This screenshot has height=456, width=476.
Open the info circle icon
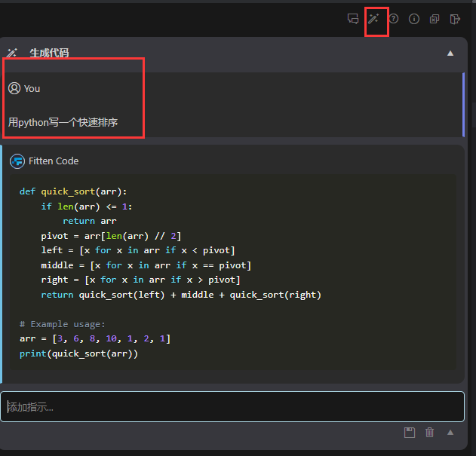pos(413,19)
